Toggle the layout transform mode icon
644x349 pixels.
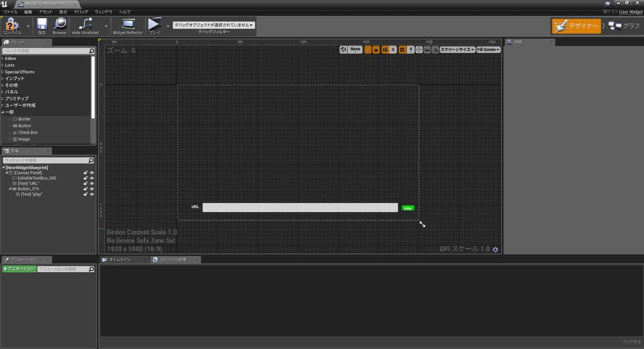(x=385, y=49)
